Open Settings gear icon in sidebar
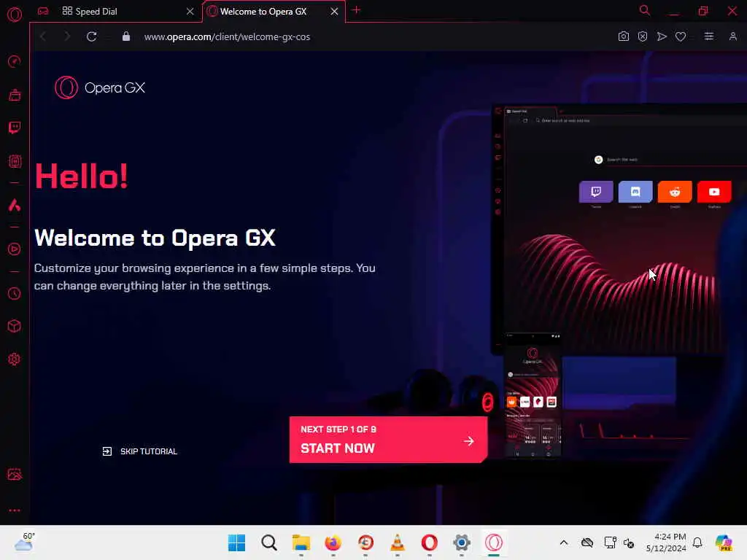Image resolution: width=747 pixels, height=560 pixels. click(15, 359)
